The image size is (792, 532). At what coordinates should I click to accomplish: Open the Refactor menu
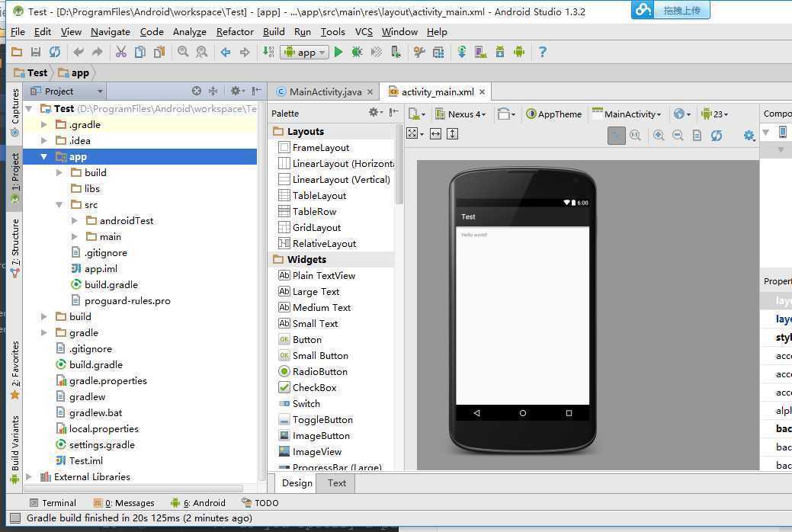235,32
